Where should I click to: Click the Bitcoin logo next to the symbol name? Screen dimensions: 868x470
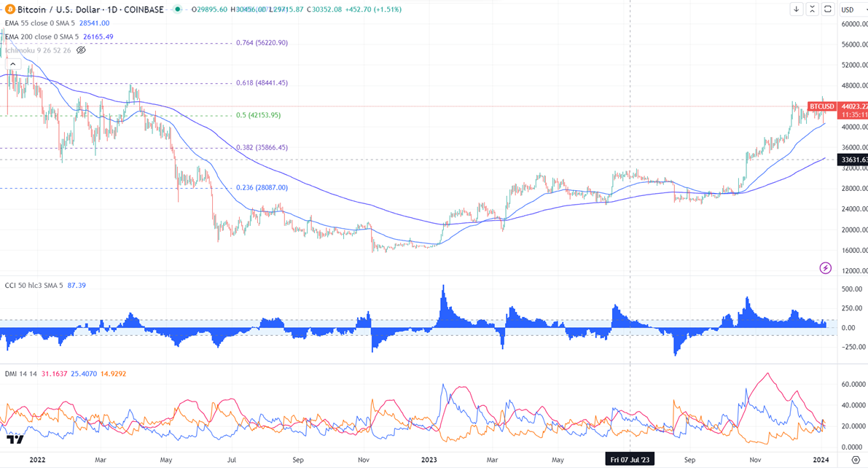[10, 9]
